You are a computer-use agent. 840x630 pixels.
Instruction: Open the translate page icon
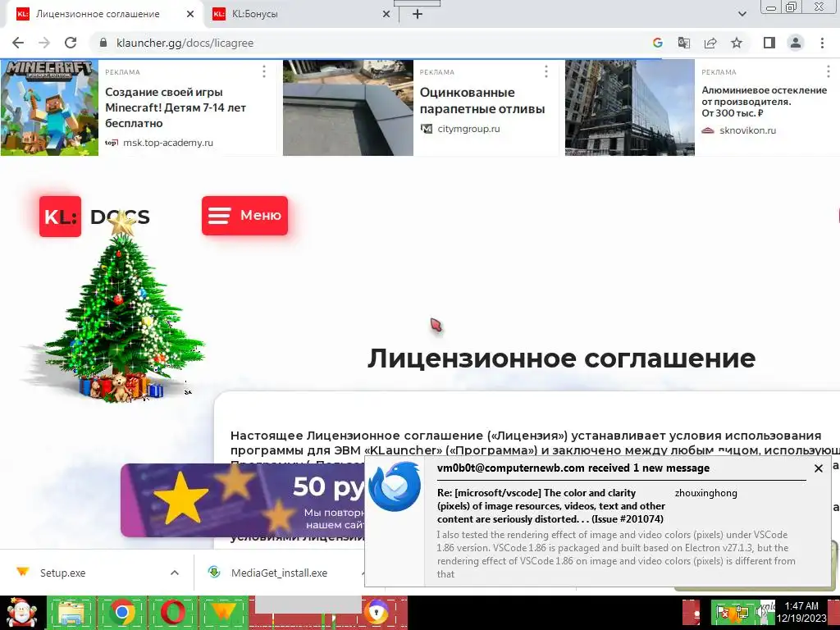click(683, 43)
